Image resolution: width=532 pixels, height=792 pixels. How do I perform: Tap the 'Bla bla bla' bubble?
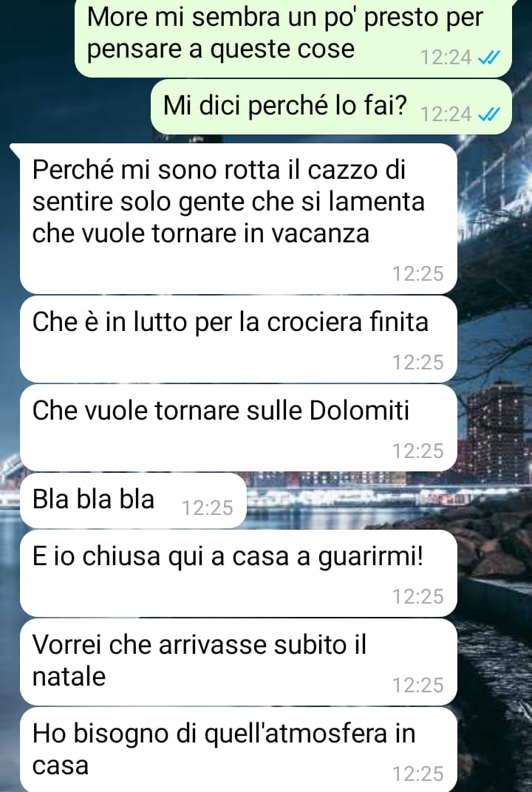pos(134,501)
